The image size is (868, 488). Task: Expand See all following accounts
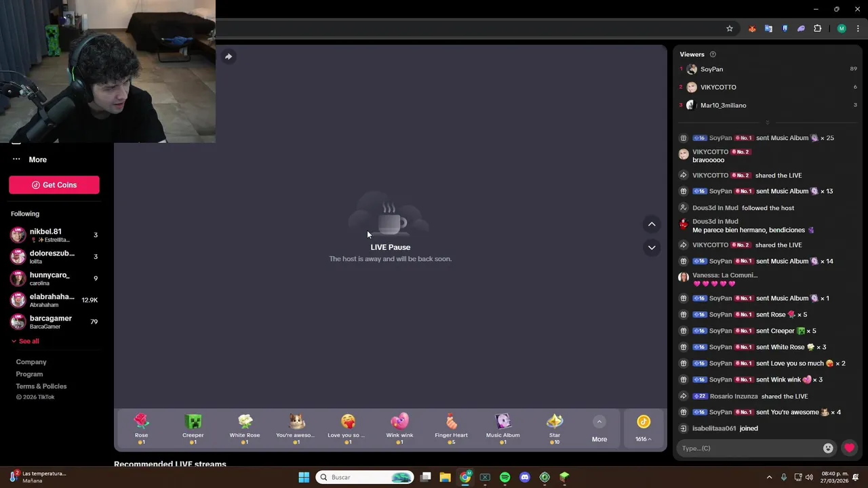pos(25,341)
